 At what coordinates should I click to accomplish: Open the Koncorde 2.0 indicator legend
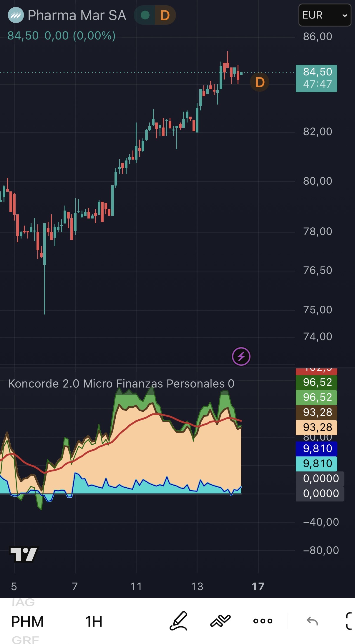click(x=121, y=384)
